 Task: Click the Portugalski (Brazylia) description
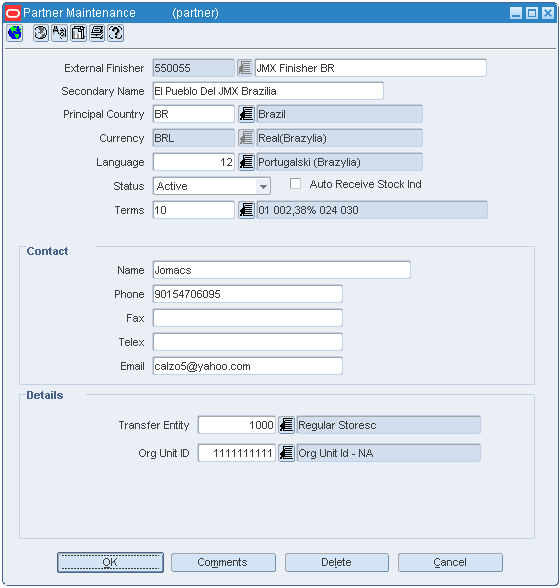tap(339, 162)
